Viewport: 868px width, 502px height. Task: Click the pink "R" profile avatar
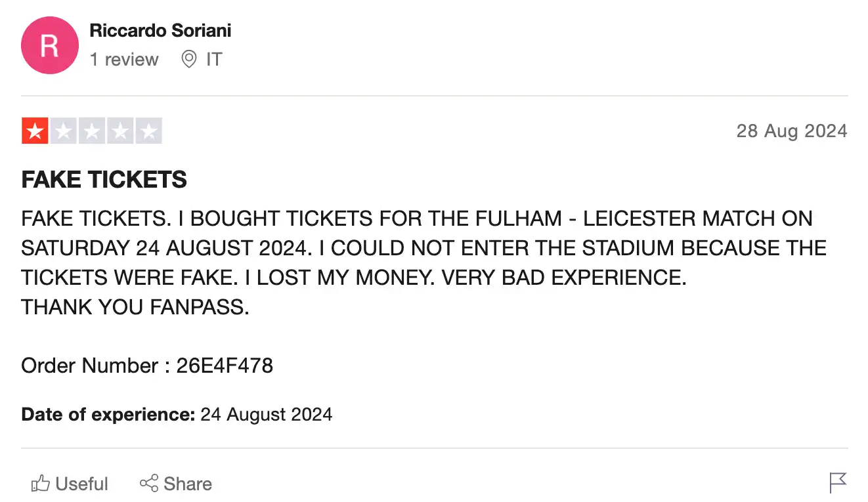pyautogui.click(x=49, y=46)
